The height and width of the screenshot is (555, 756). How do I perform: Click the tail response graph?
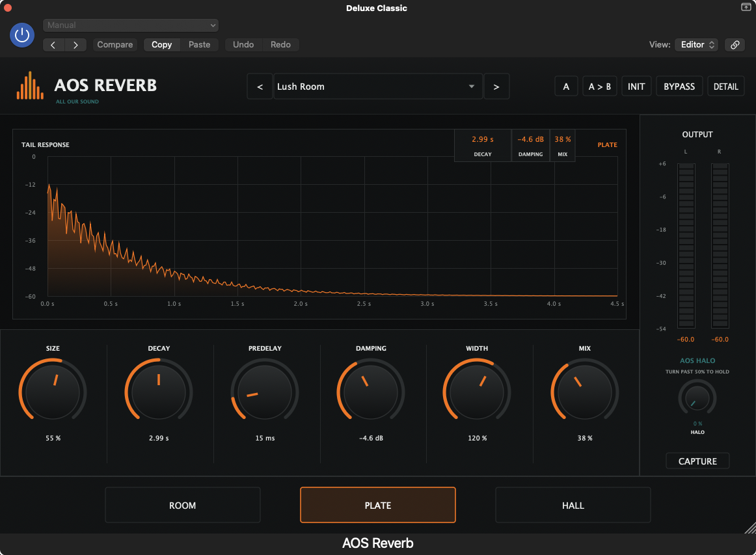click(x=332, y=226)
